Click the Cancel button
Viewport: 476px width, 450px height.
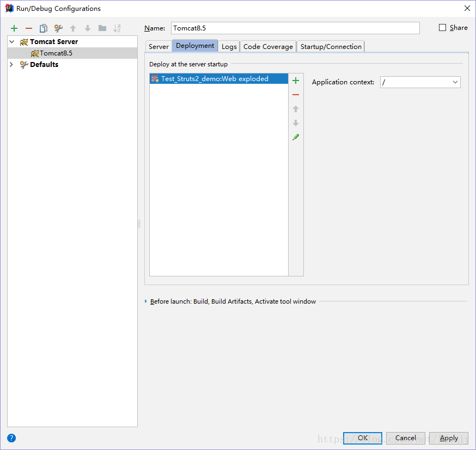tap(406, 438)
